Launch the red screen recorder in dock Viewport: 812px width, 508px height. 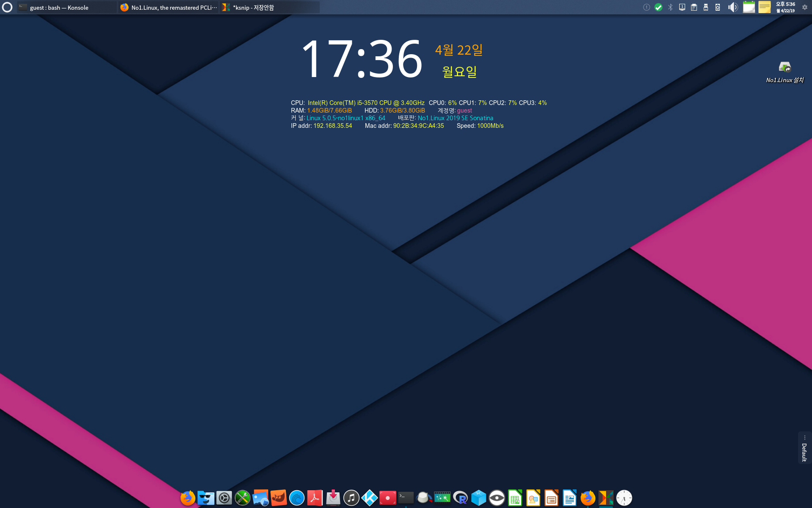pyautogui.click(x=388, y=498)
